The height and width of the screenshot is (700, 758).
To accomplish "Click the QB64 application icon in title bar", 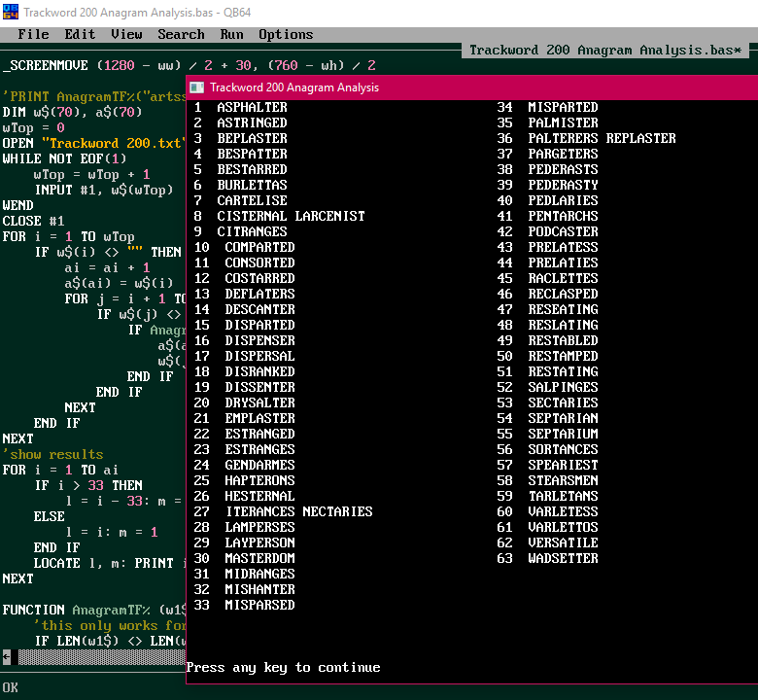I will 12,12.
